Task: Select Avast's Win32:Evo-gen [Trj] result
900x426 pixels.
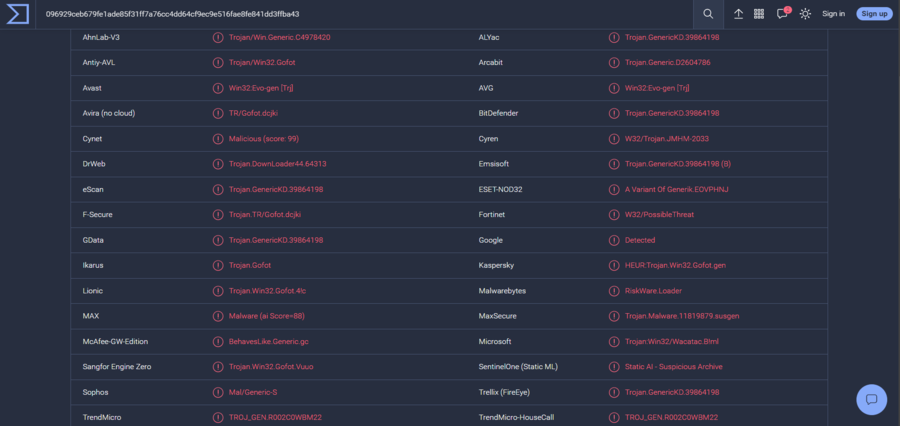Action: point(261,88)
